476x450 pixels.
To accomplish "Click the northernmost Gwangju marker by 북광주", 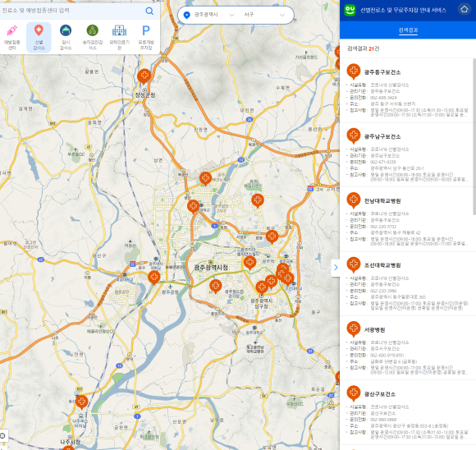I will 205,178.
